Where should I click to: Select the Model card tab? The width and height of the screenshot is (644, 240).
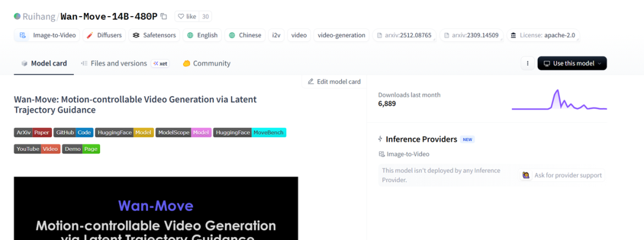44,63
